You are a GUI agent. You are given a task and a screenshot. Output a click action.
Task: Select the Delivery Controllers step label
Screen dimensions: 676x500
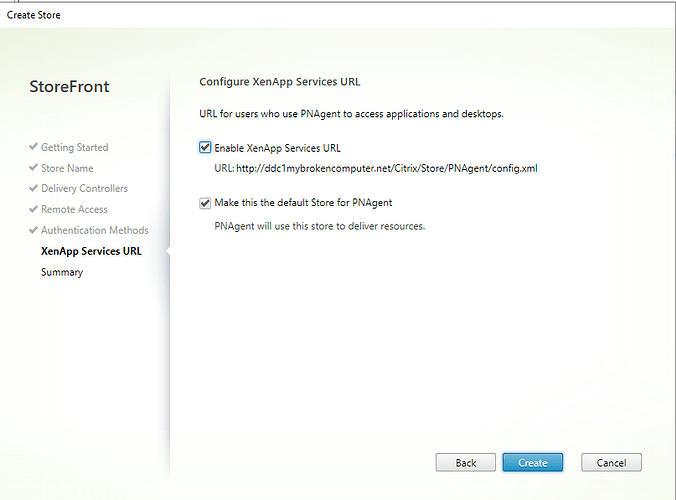pyautogui.click(x=84, y=189)
